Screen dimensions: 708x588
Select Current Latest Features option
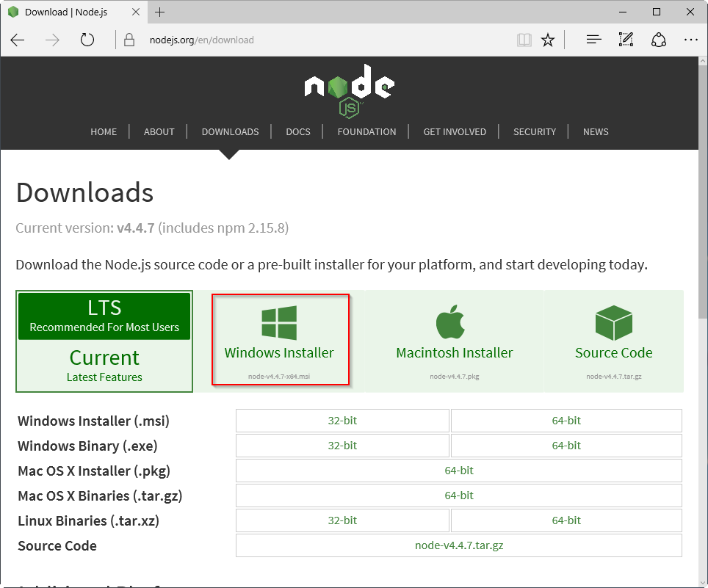(104, 366)
